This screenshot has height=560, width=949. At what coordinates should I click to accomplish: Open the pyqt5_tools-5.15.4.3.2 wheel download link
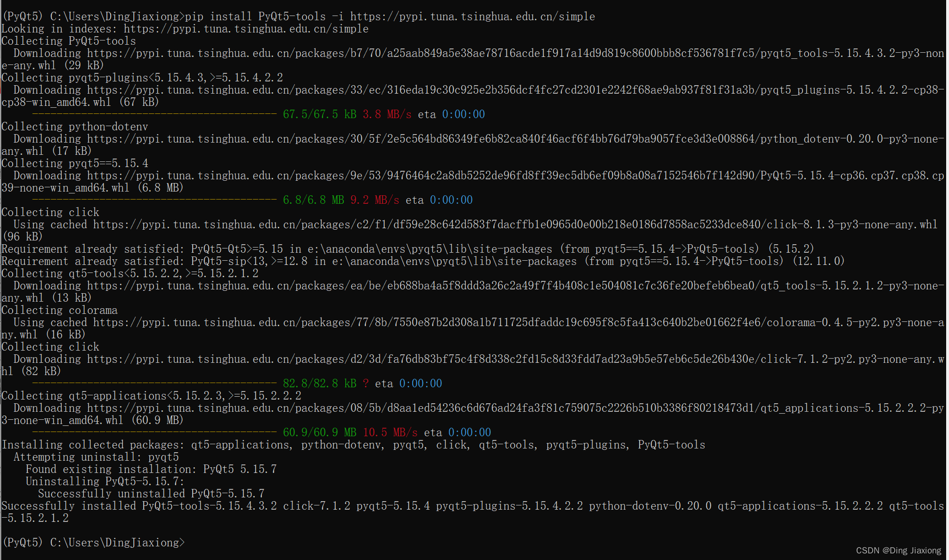click(471, 53)
